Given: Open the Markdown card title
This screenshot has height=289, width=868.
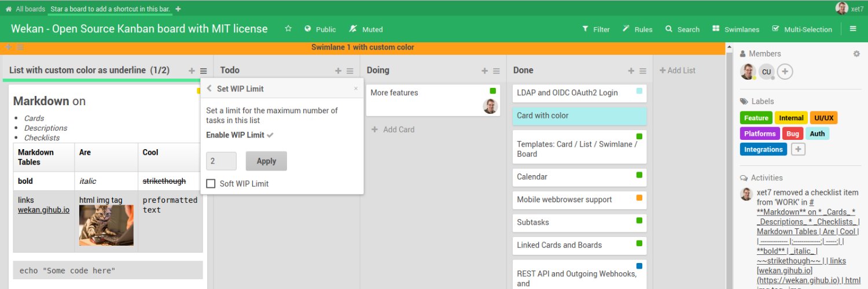Looking at the screenshot, I should point(49,101).
